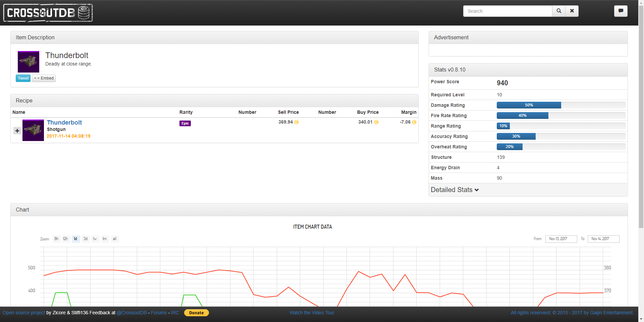Click the Fire Rate Rating 40% bar

click(523, 116)
